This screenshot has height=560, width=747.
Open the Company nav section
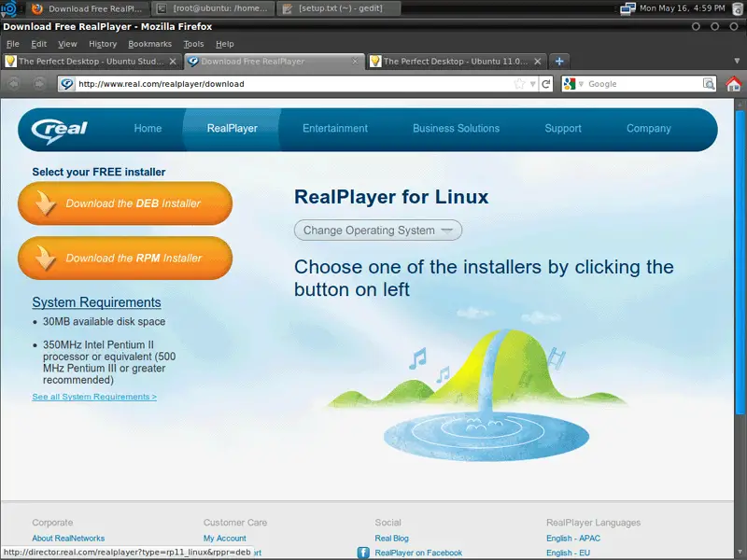[648, 129]
